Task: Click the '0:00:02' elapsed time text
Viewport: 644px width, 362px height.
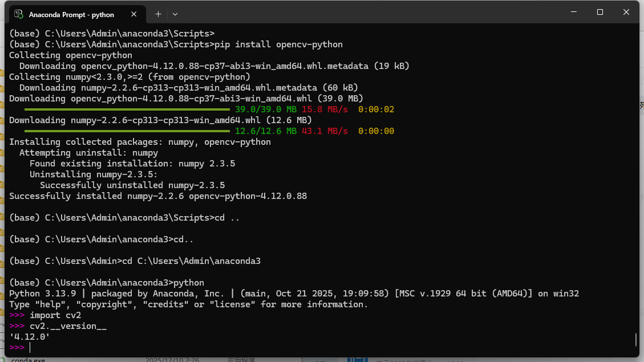Action: (x=376, y=109)
